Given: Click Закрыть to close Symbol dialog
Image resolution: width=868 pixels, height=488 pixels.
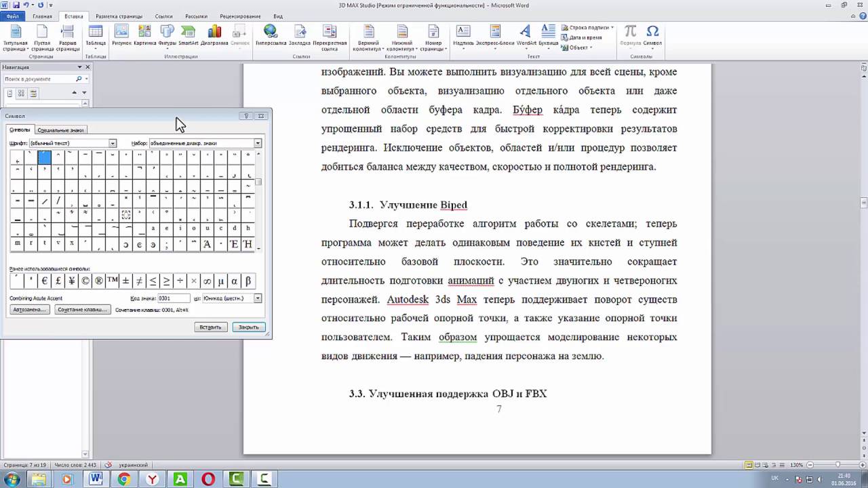Looking at the screenshot, I should (x=248, y=327).
